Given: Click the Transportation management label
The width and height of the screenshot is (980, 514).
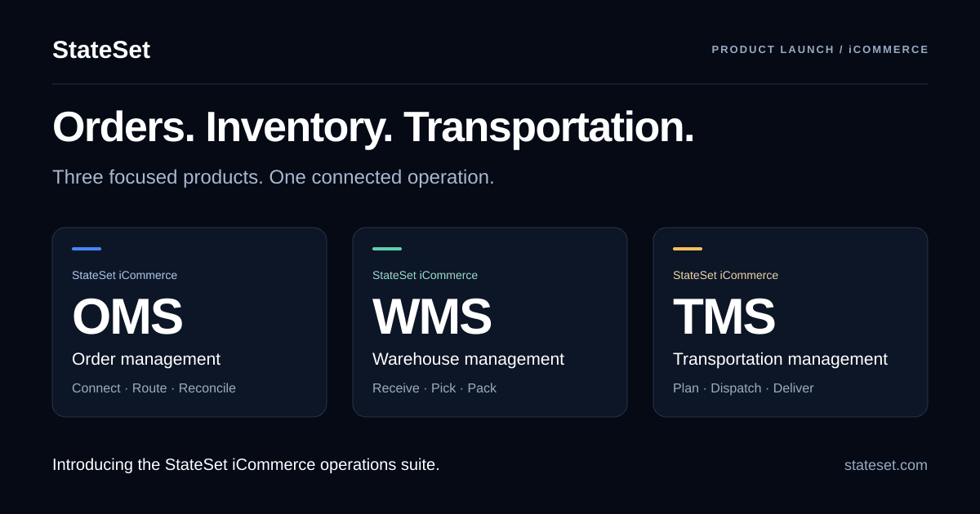Looking at the screenshot, I should coord(780,359).
